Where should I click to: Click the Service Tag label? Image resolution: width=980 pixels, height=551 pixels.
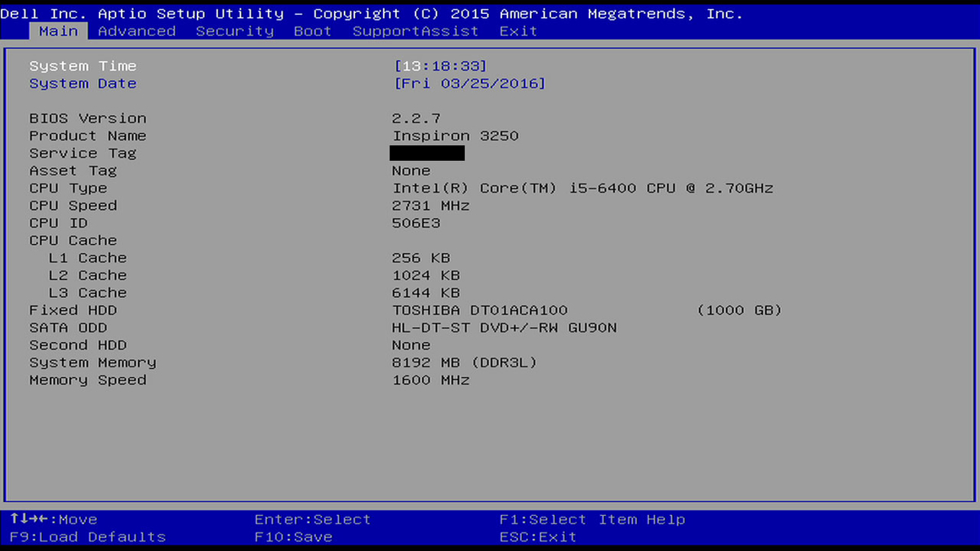pos(82,153)
